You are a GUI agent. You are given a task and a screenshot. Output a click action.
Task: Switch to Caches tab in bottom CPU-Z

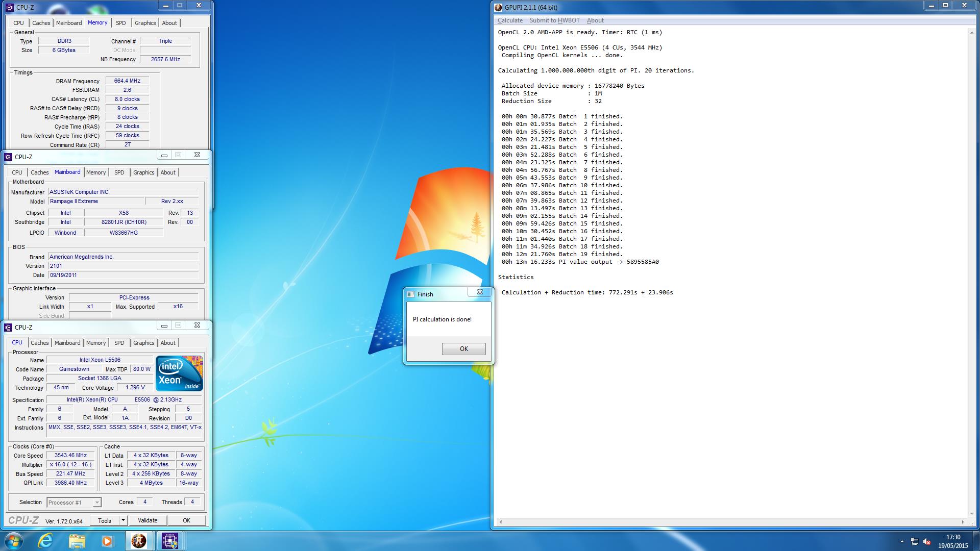[x=39, y=343]
